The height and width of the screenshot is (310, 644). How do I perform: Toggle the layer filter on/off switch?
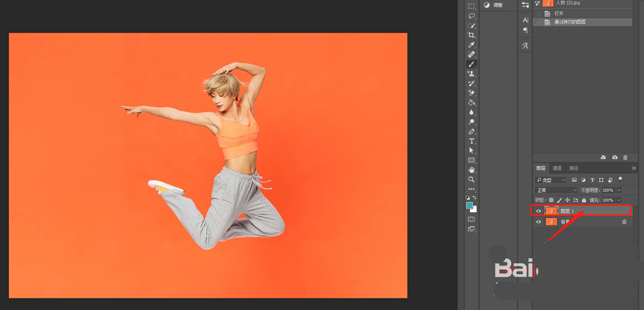click(620, 180)
